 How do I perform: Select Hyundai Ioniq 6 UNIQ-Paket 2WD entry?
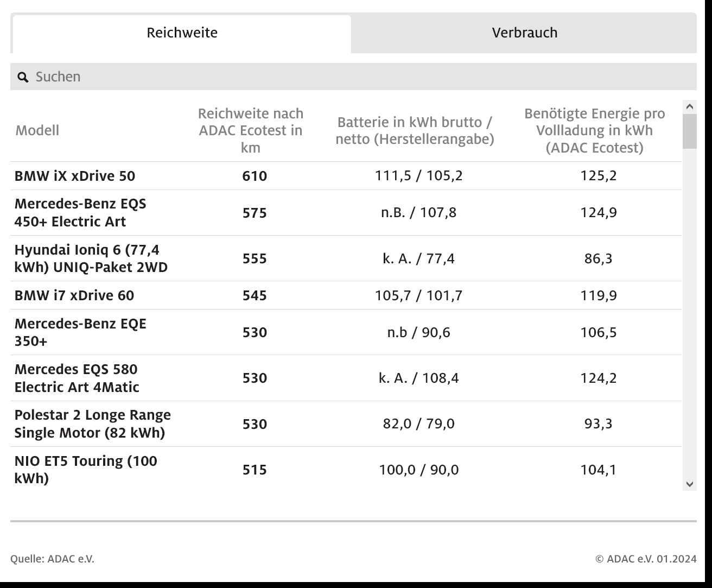click(x=91, y=258)
